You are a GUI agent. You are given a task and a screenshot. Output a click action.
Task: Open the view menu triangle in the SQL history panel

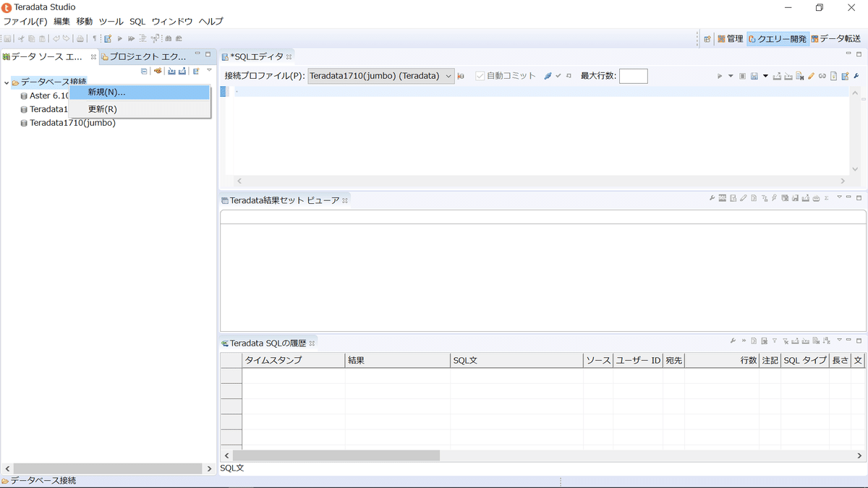(839, 340)
